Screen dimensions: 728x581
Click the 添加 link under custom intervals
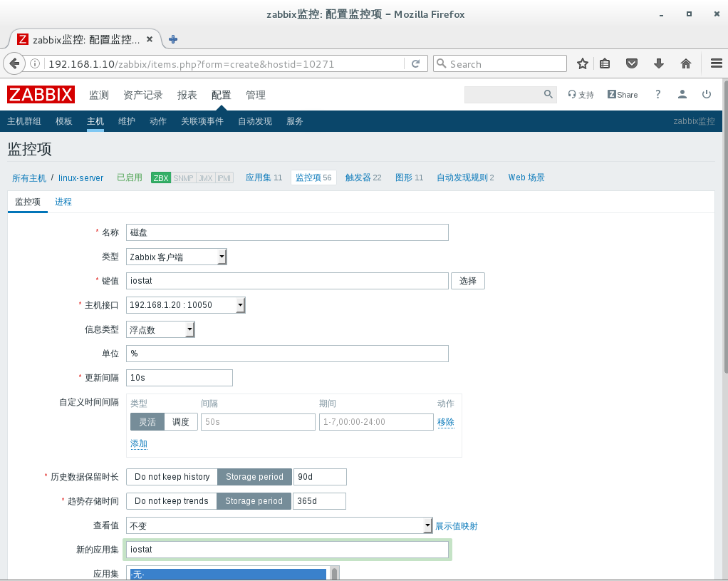[139, 443]
